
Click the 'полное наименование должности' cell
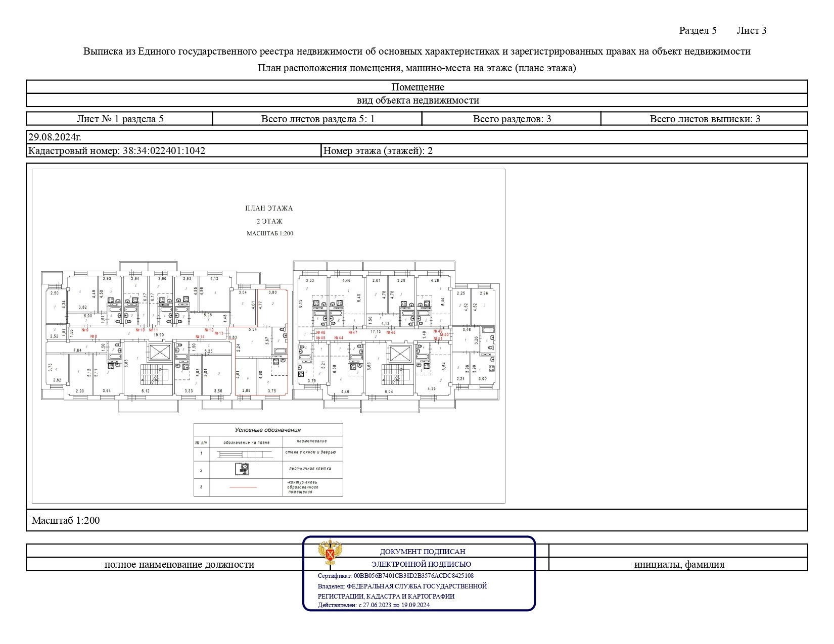(179, 564)
